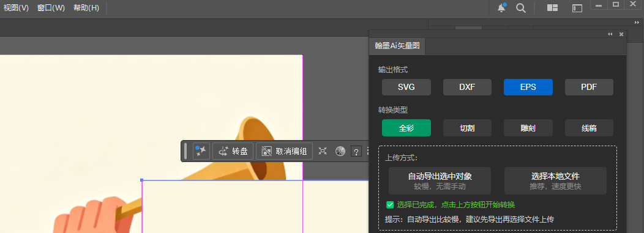This screenshot has width=644, height=233.
Task: Select 雕刻 conversion type
Action: click(528, 128)
